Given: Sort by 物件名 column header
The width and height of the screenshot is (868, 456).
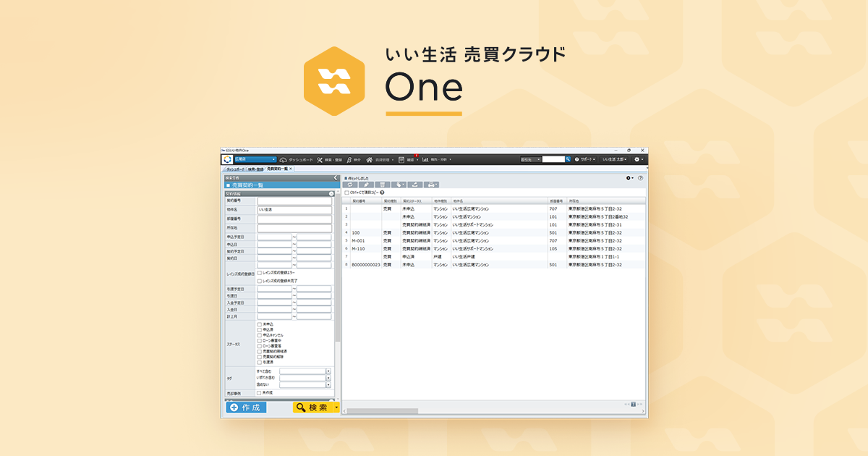Looking at the screenshot, I should point(499,200).
